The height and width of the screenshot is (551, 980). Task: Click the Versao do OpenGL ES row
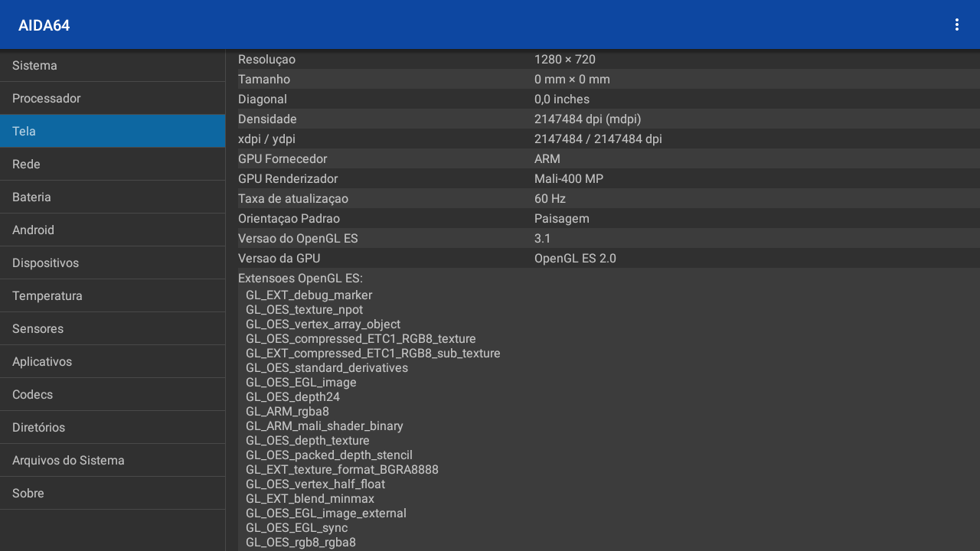(x=603, y=239)
